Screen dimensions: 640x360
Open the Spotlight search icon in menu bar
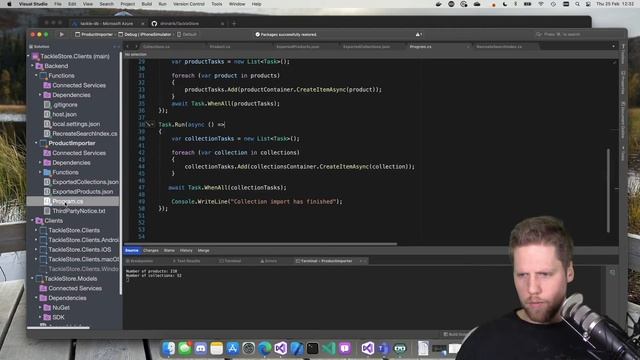(577, 4)
